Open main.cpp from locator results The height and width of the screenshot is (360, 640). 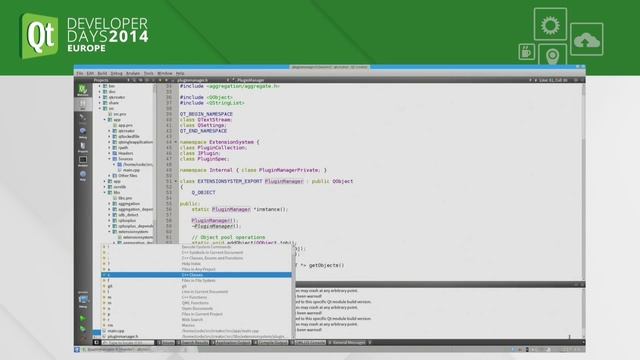pyautogui.click(x=196, y=331)
